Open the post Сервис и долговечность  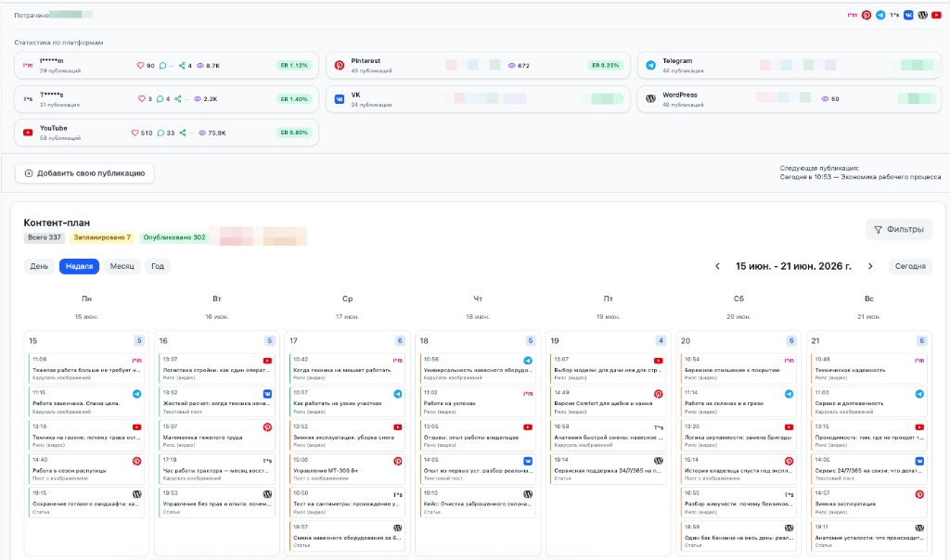pyautogui.click(x=868, y=402)
